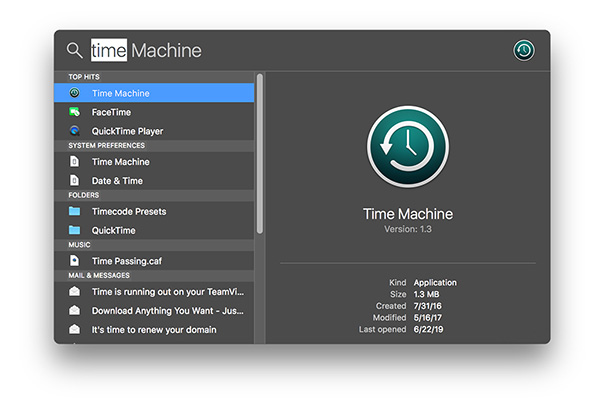Select the Time Machine top hit icon

click(x=74, y=93)
